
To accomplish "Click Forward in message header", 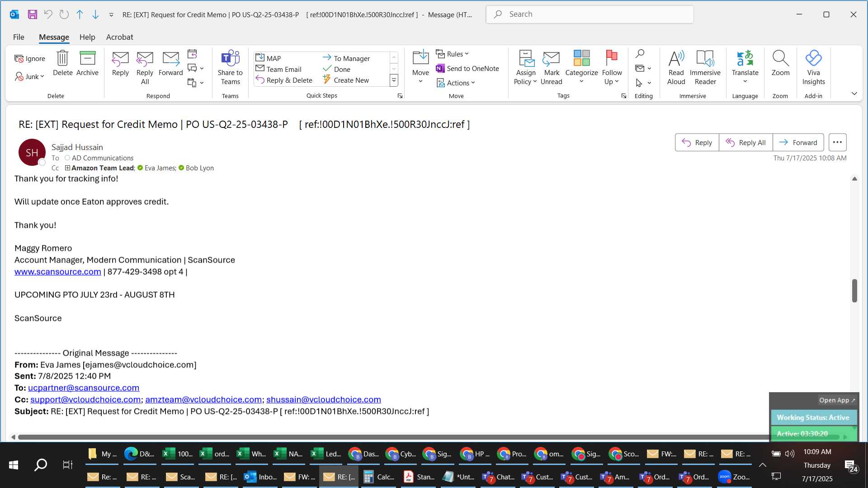I will point(798,142).
